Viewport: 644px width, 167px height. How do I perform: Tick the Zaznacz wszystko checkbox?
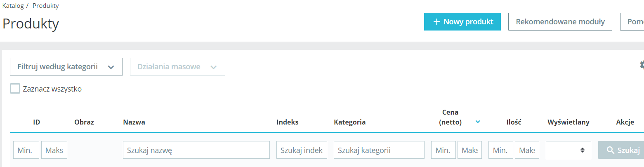pyautogui.click(x=15, y=89)
